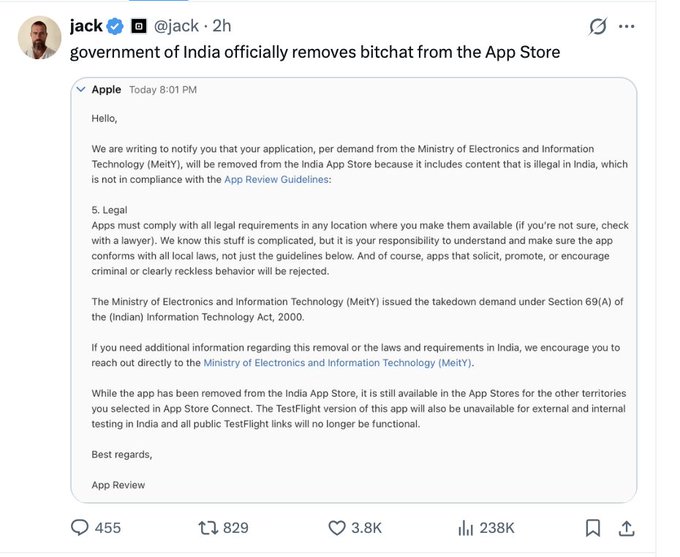Screen dimensions: 680x557
Task: Share the post via upload arrow icon
Action: click(627, 528)
